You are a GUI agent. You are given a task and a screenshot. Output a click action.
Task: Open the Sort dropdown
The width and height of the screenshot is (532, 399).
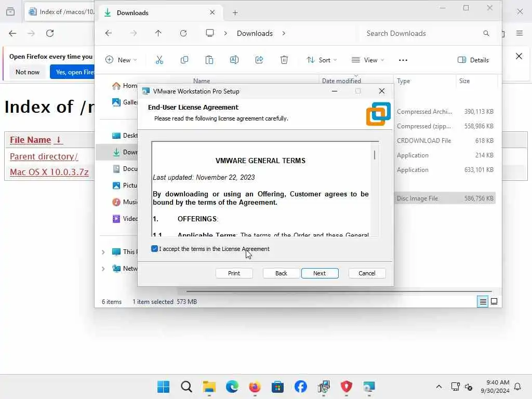pos(322,60)
